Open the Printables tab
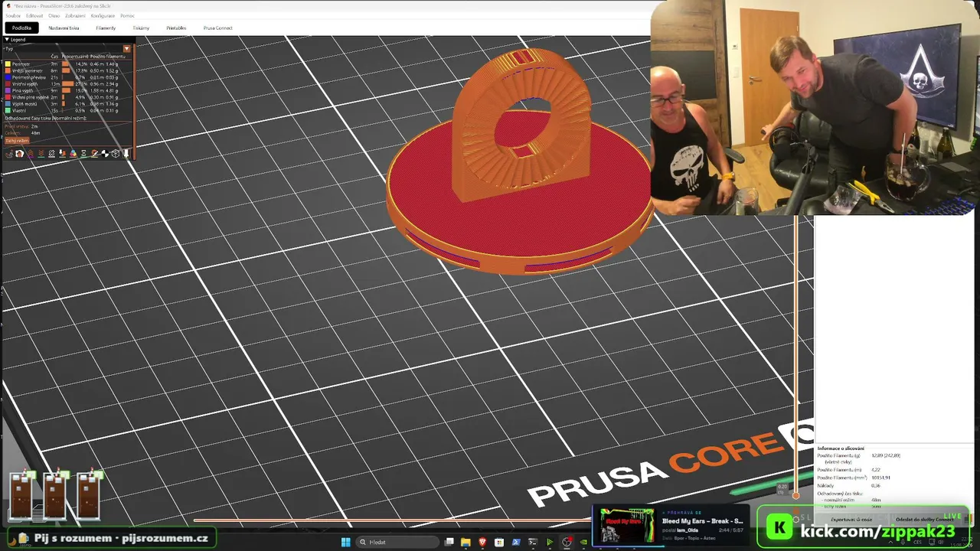 coord(176,28)
